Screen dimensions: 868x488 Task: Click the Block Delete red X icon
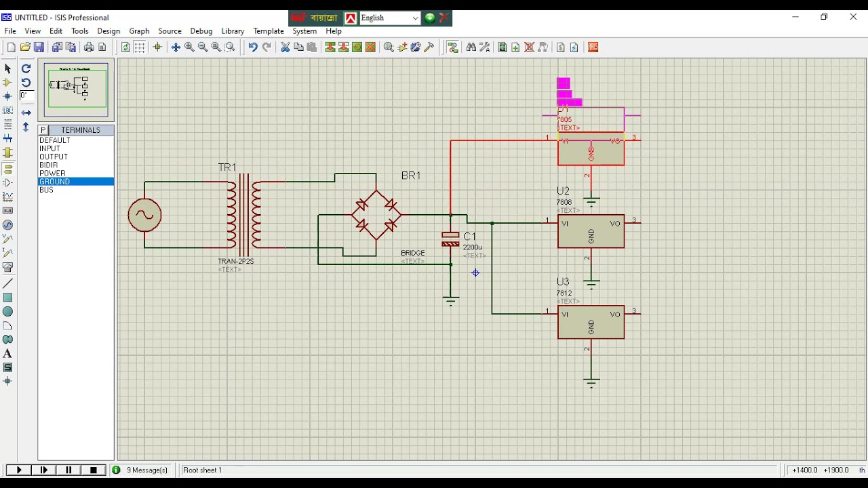coord(370,47)
